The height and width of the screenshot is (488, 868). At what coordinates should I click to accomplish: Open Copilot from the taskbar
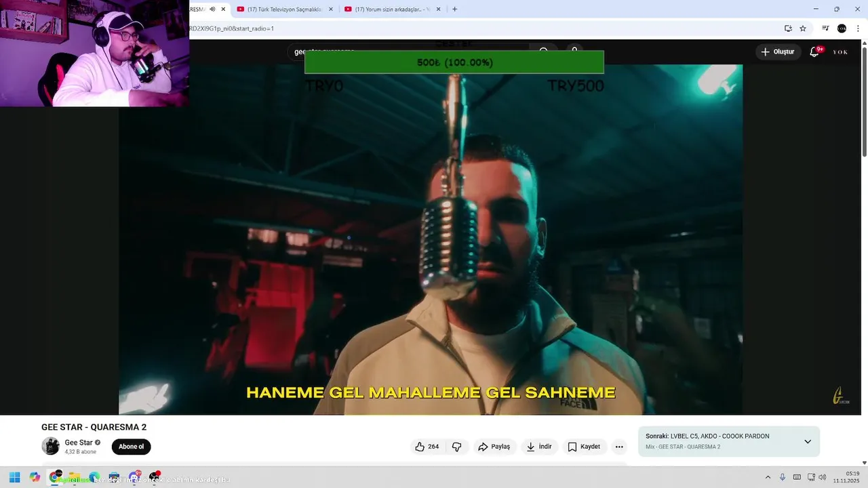[x=35, y=477]
